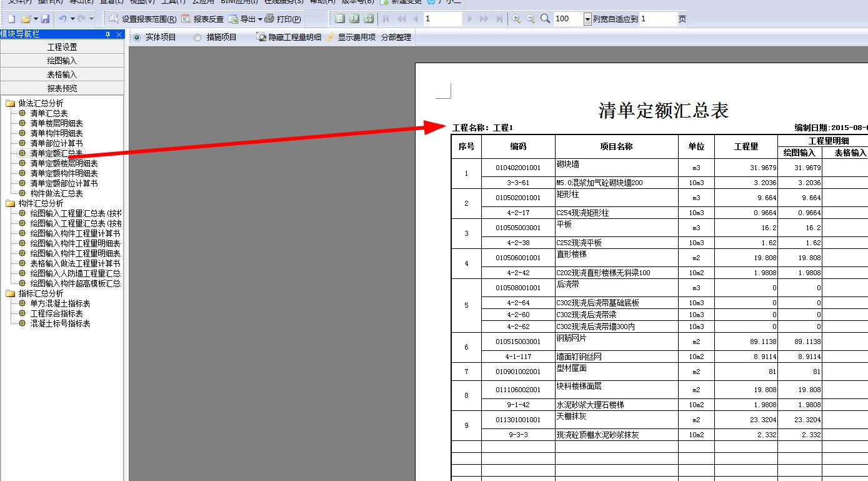Screen dimensions: 868x481
Task: Collapse the 构件汇总分析 folder
Action: point(10,203)
